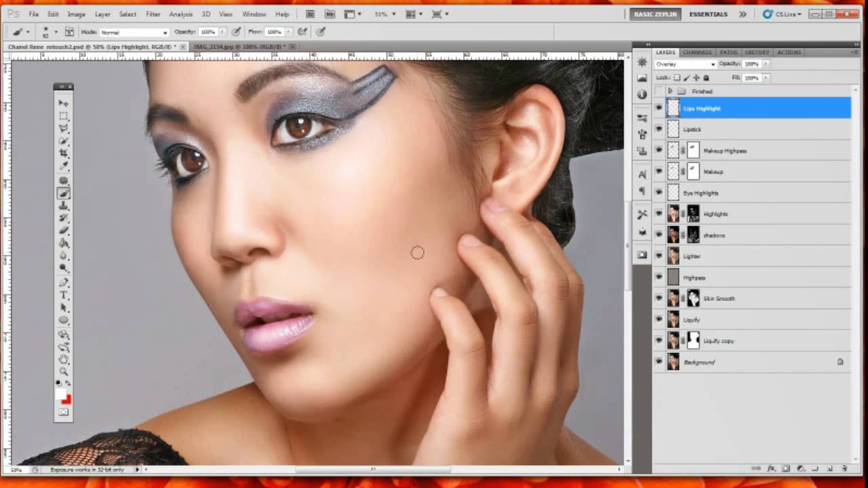
Task: Select the Brush tool in the toolbox
Action: pos(64,193)
